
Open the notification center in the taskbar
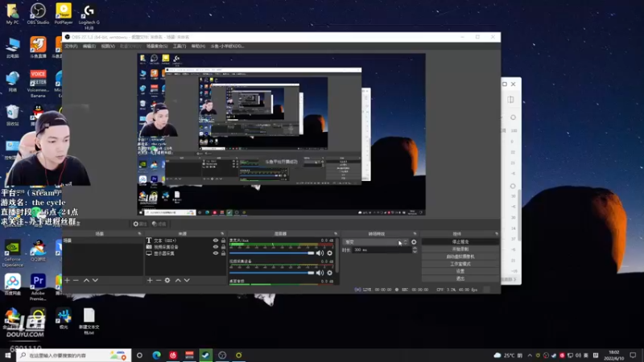[633, 356]
